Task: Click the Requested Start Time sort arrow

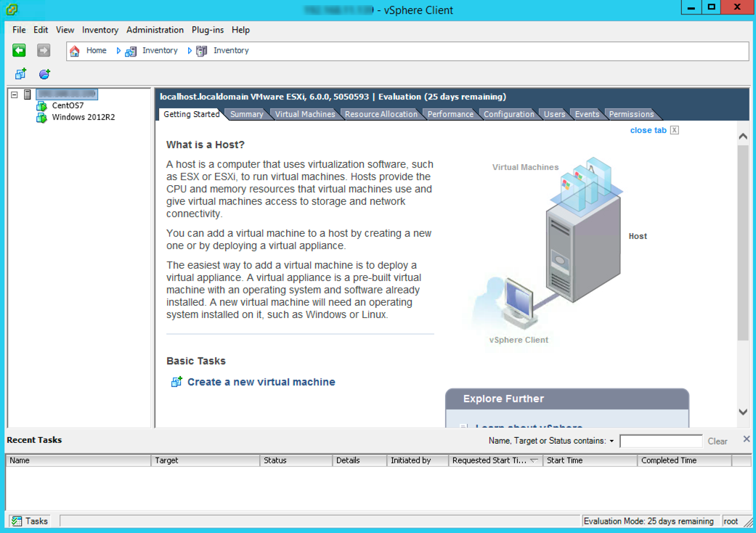Action: tap(533, 460)
